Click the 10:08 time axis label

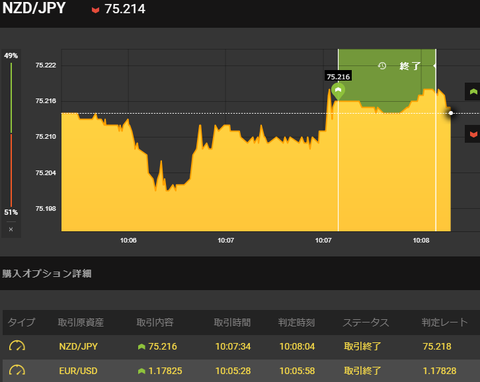point(421,240)
